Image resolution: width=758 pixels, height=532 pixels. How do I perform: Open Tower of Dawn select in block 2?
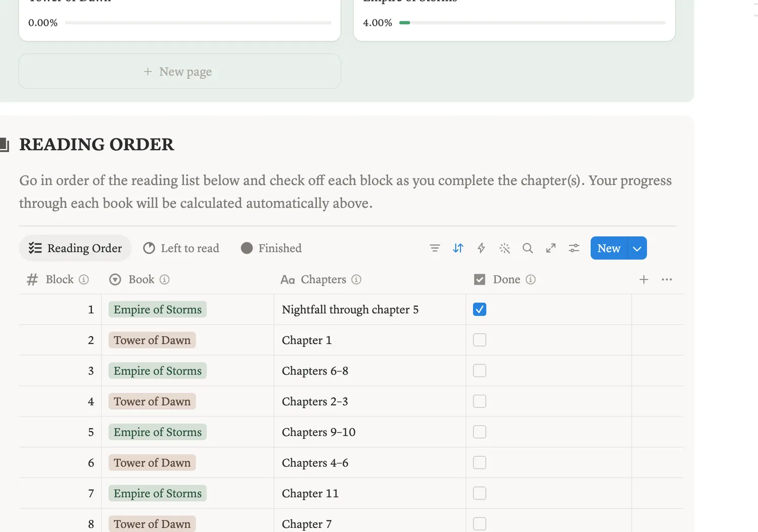152,340
